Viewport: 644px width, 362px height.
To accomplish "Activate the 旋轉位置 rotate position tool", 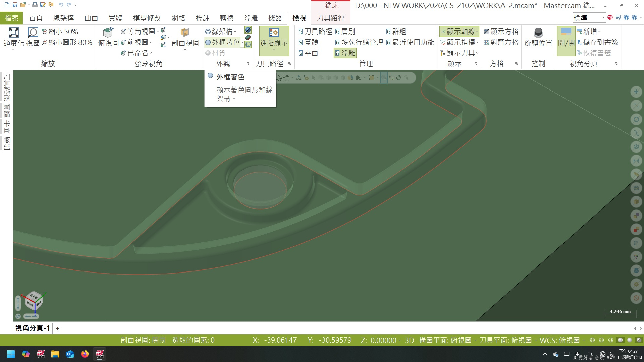I will click(538, 37).
